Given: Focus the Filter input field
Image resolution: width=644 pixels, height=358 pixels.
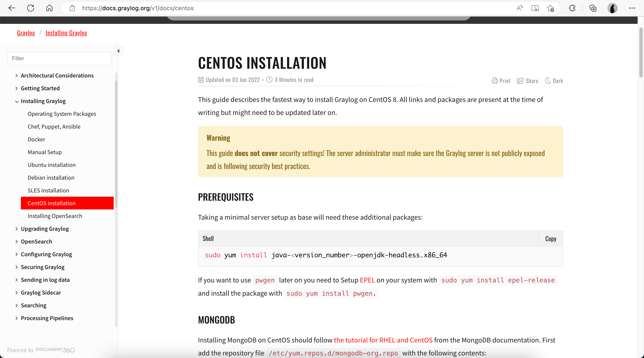Looking at the screenshot, I should point(59,58).
